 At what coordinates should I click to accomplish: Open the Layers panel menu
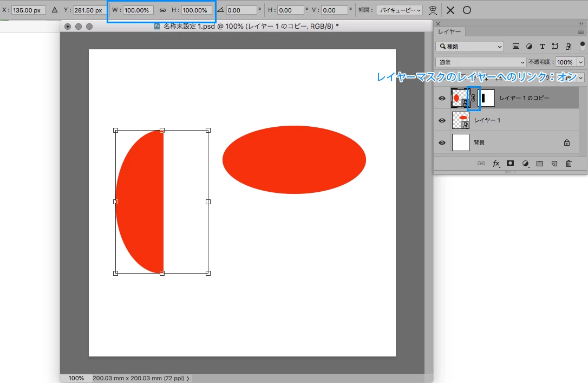point(581,32)
